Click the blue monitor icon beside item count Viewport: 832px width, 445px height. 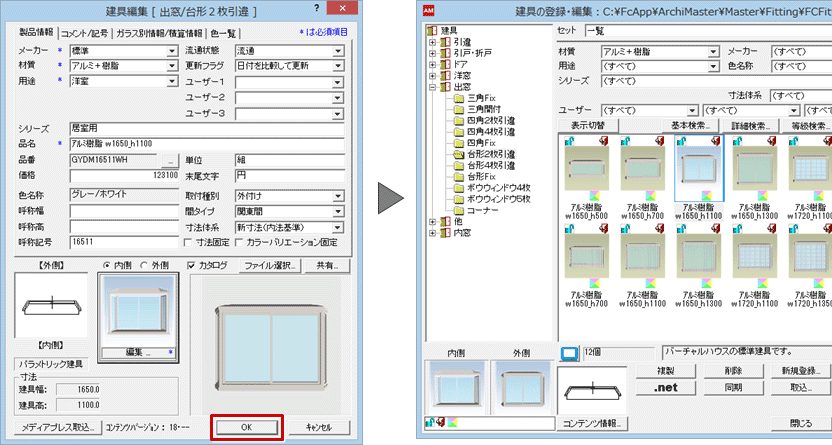click(568, 352)
